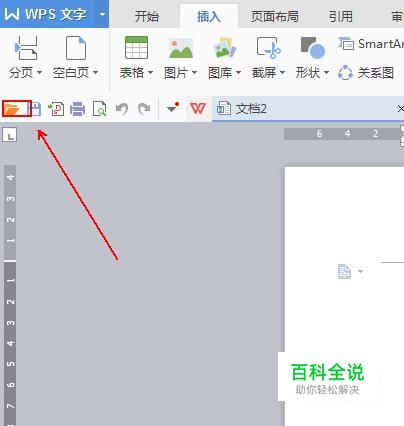Close the 文档2 document tab
Image resolution: width=404 pixels, height=426 pixels.
pyautogui.click(x=400, y=109)
